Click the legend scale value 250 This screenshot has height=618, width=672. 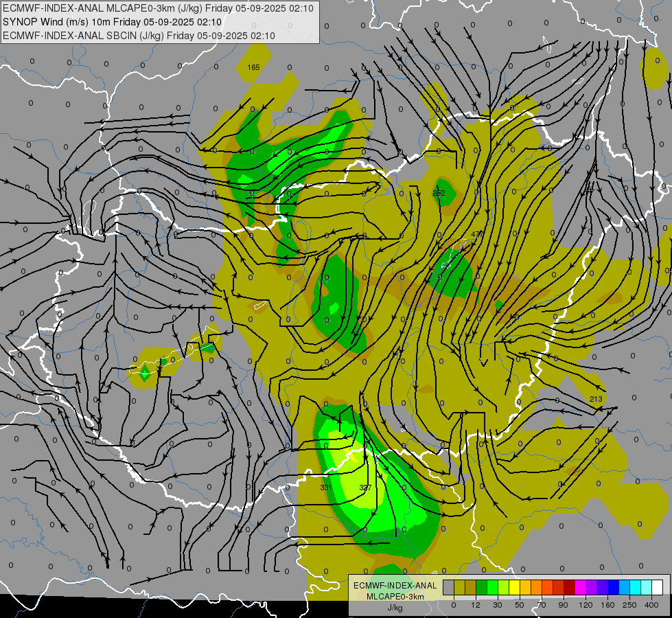(629, 605)
